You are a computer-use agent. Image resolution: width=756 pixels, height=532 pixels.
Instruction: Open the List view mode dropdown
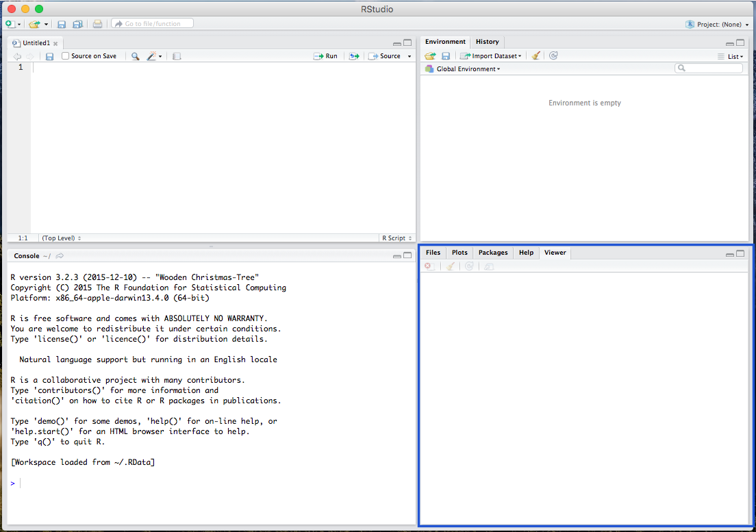pos(730,57)
